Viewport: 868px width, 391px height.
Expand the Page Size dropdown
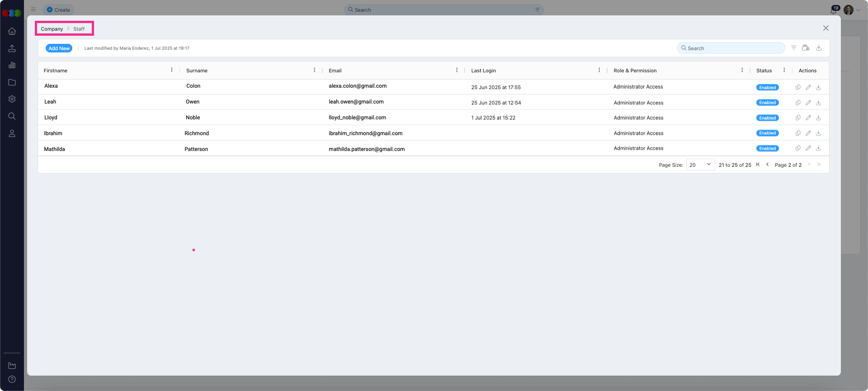click(x=700, y=165)
